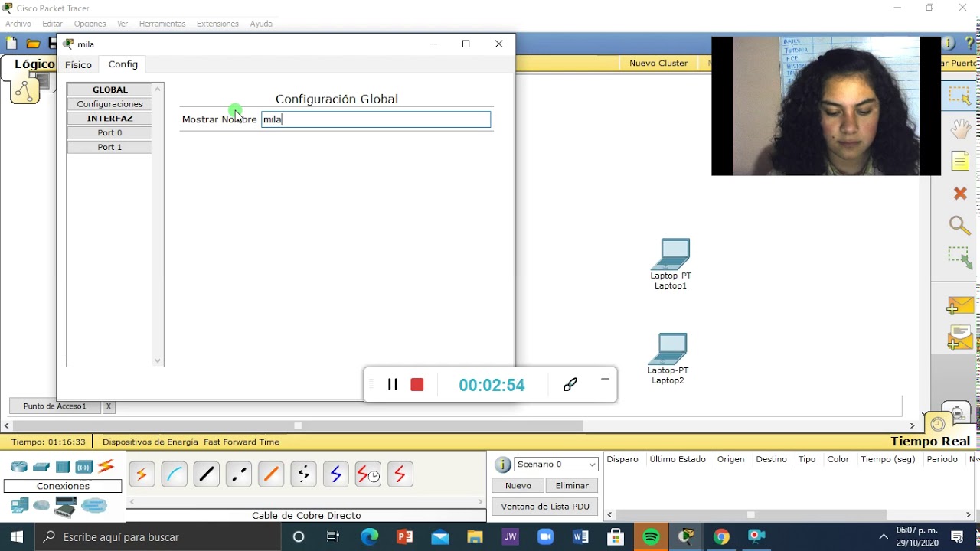This screenshot has height=551, width=980.
Task: Switch to the Físico tab in mila window
Action: tap(78, 65)
